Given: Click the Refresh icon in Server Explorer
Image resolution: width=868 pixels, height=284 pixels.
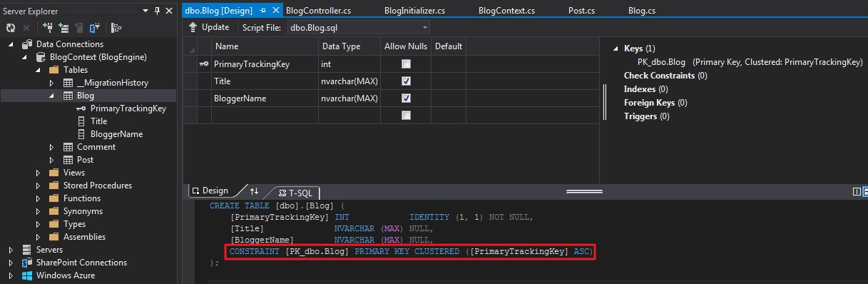Looking at the screenshot, I should coord(11,28).
